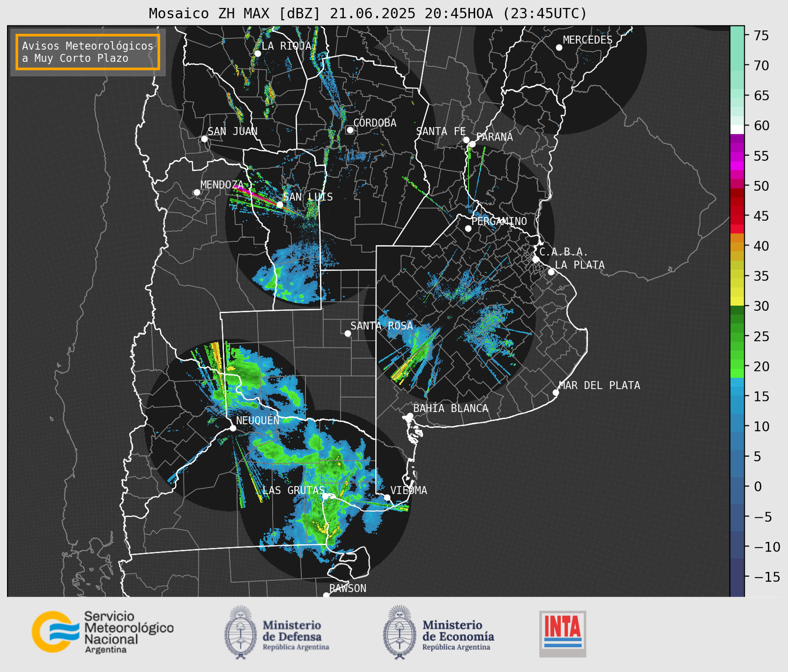Screen dimensions: 788x672
Task: Click the SANTA ROSA city marker
Action: [348, 333]
